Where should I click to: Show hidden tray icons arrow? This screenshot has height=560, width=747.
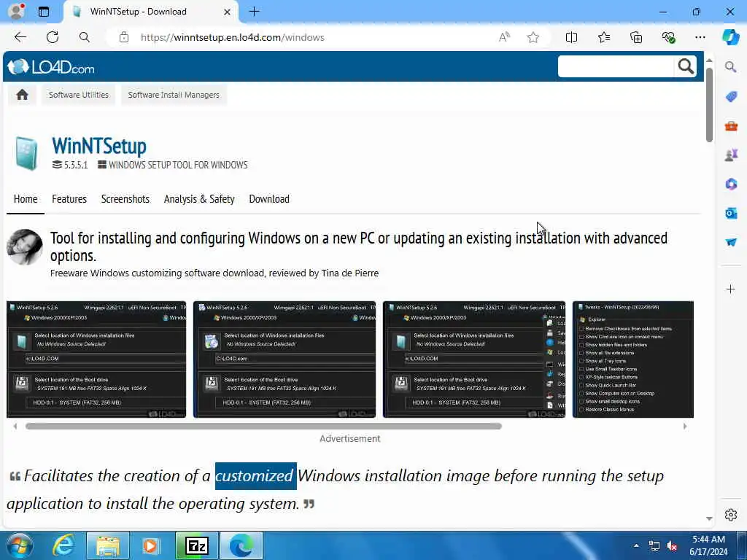point(636,545)
